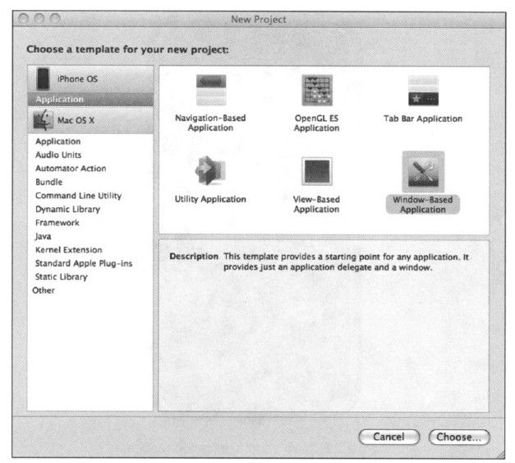Click the Cancel button
The width and height of the screenshot is (515, 463).
[x=389, y=437]
